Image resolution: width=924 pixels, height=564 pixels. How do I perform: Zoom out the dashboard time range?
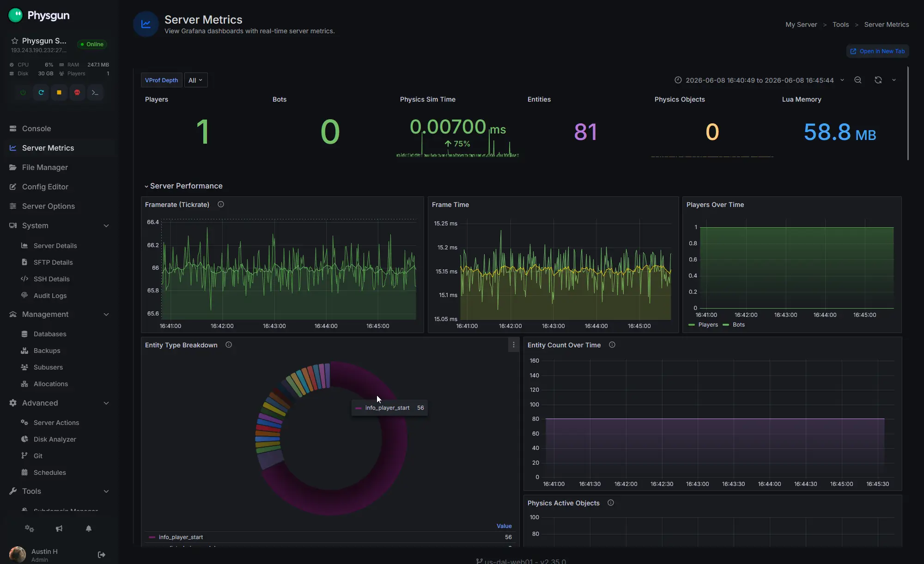click(x=858, y=80)
